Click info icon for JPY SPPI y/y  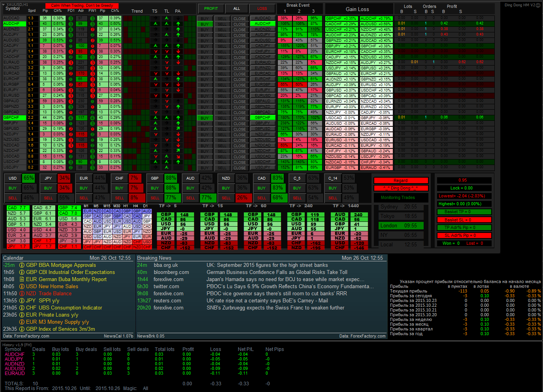point(22,301)
